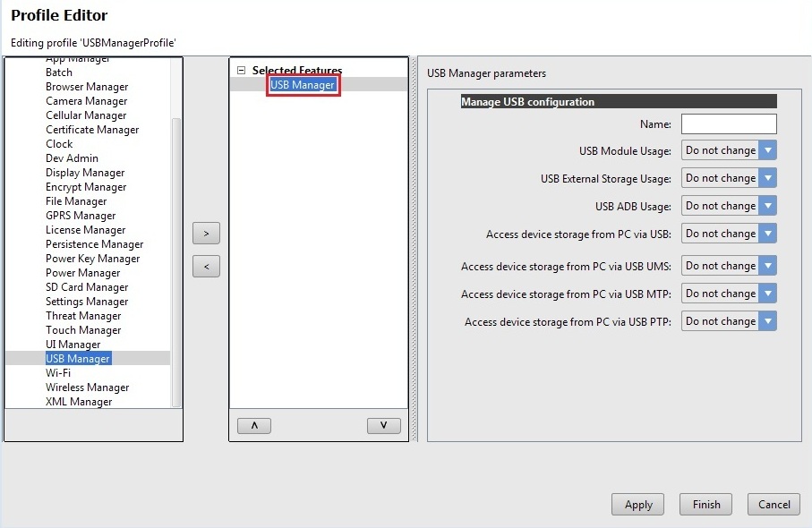Expand the USB ADB Usage dropdown
Image resolution: width=812 pixels, height=528 pixels.
click(x=767, y=206)
